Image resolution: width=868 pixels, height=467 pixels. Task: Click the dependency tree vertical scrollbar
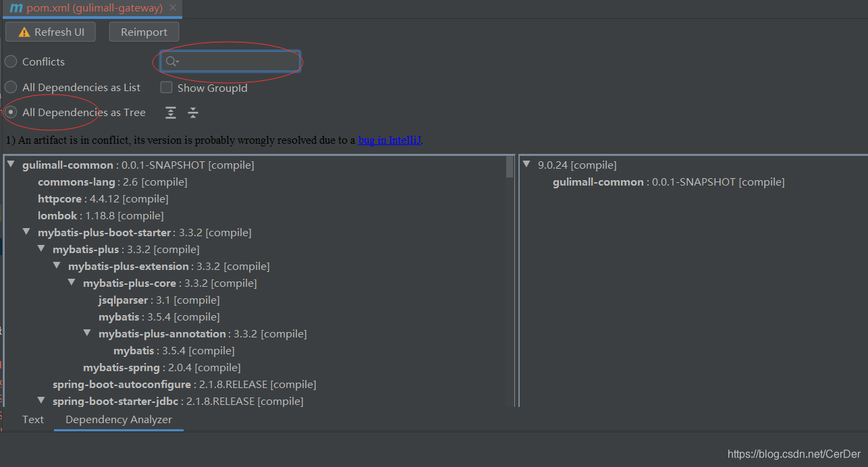pyautogui.click(x=510, y=166)
